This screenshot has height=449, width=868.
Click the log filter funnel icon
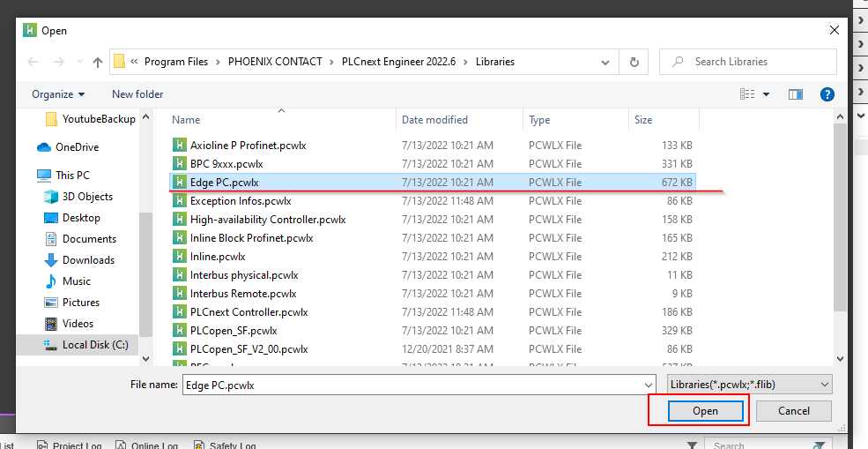pos(692,445)
